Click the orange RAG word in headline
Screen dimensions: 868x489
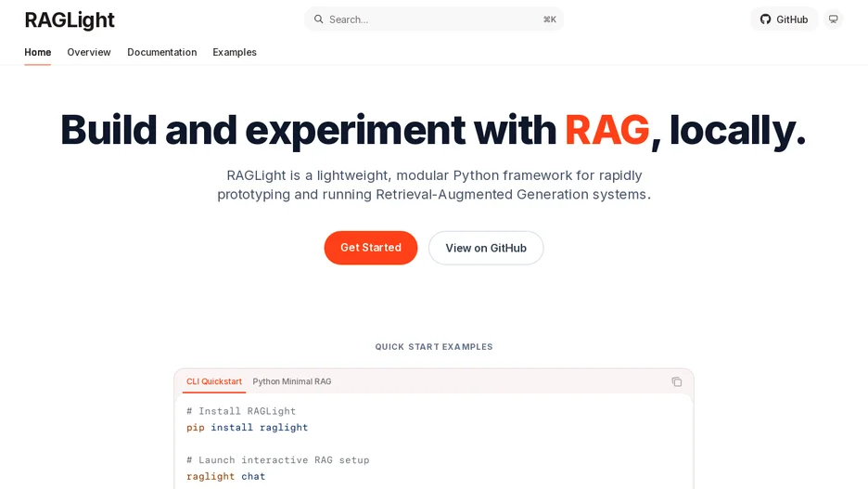(x=606, y=130)
